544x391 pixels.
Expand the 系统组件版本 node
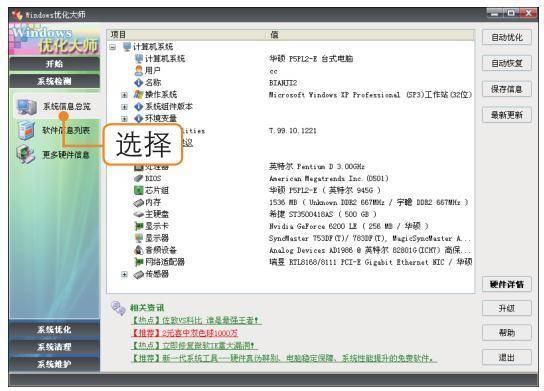pos(124,107)
